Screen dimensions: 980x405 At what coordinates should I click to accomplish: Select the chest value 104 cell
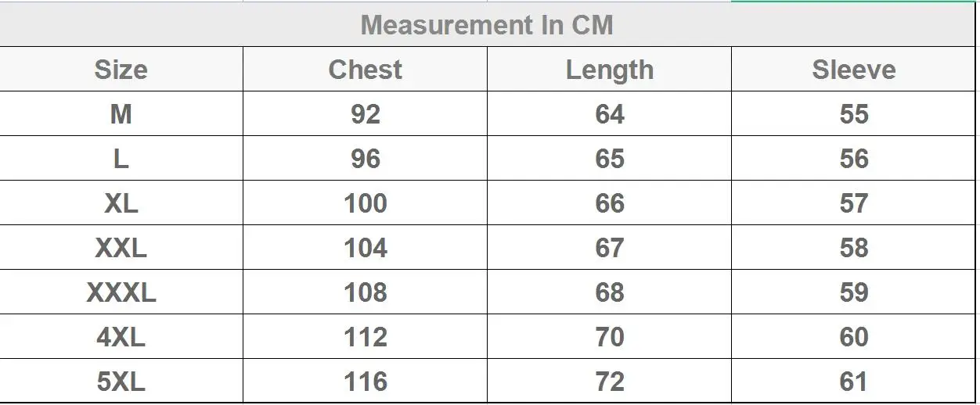coord(365,248)
